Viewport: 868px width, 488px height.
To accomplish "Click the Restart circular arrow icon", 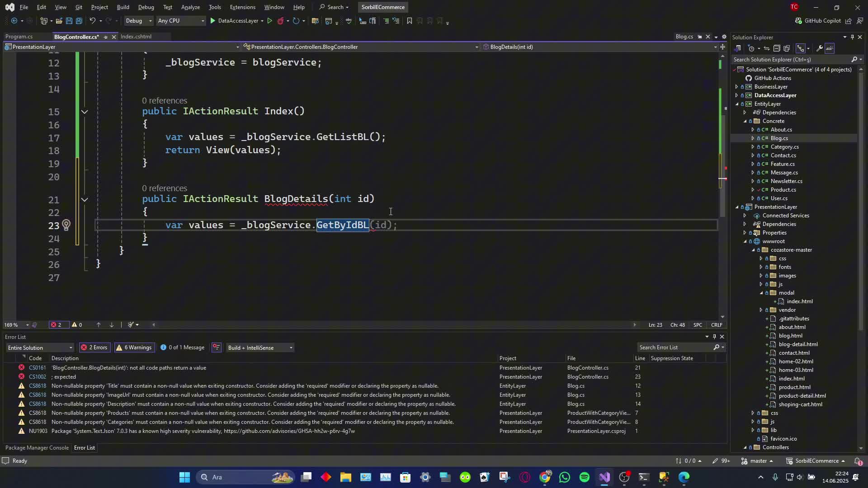I will (296, 21).
